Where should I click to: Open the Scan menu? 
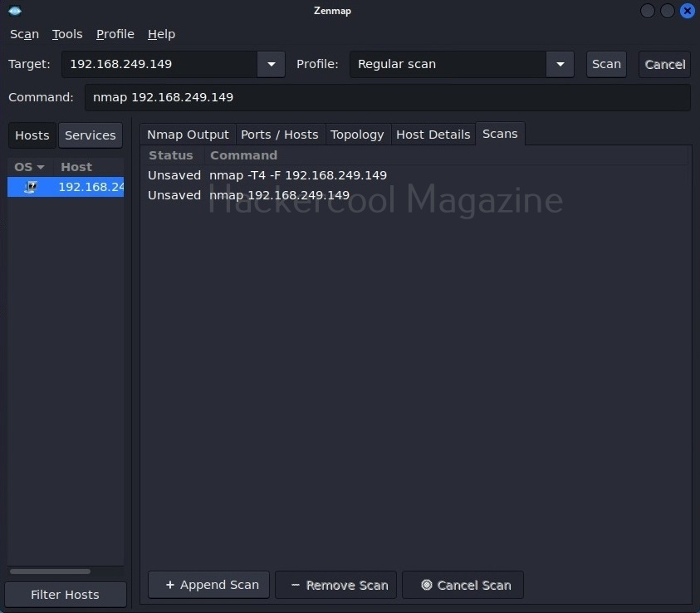(25, 34)
